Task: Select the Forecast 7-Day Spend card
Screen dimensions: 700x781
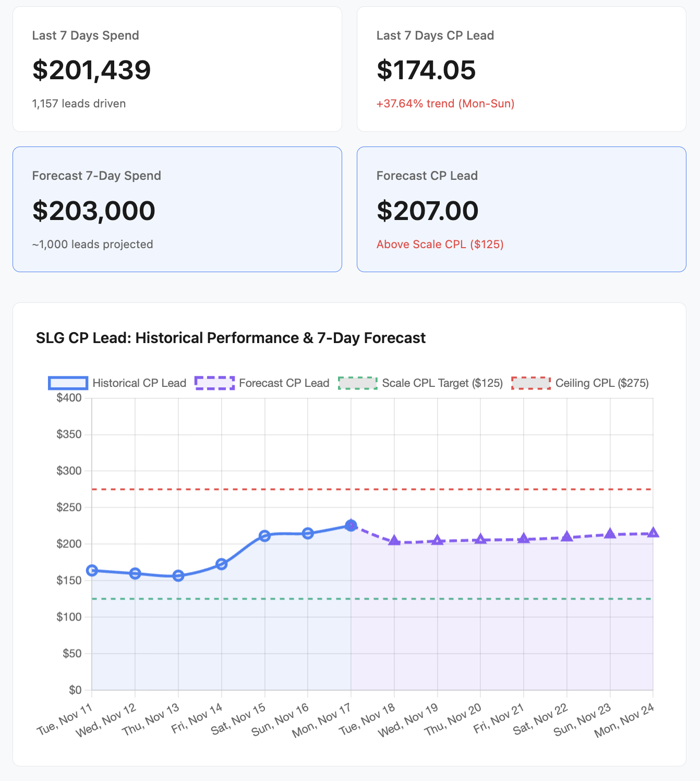Action: point(177,209)
